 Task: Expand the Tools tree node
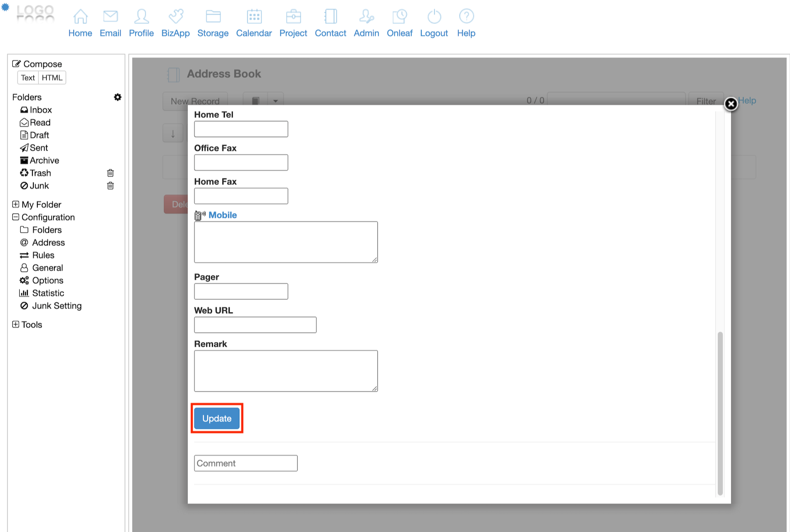[x=16, y=324]
